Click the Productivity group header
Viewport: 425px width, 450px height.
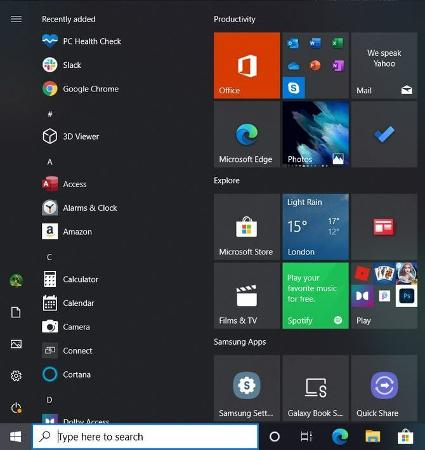point(234,19)
